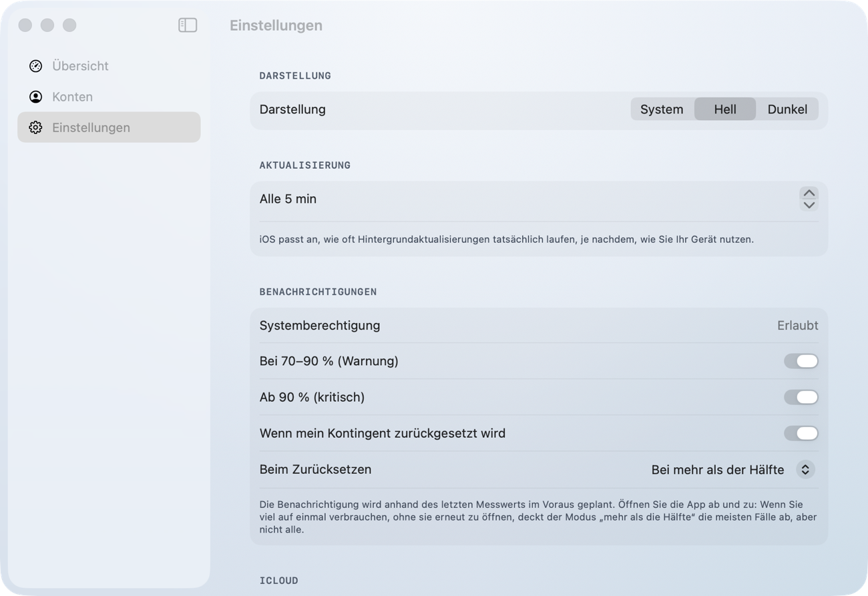This screenshot has height=596, width=868.
Task: Set Darstellung to System
Action: click(x=662, y=109)
